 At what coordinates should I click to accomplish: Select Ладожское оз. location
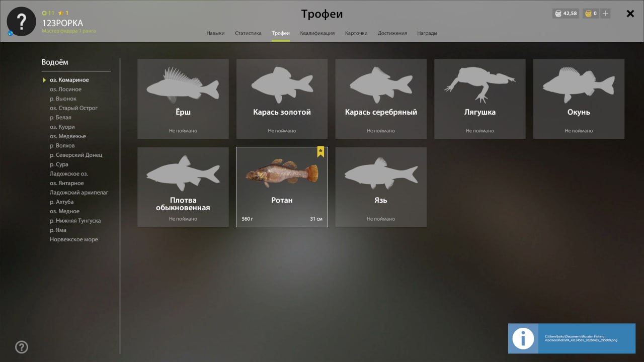tap(68, 174)
